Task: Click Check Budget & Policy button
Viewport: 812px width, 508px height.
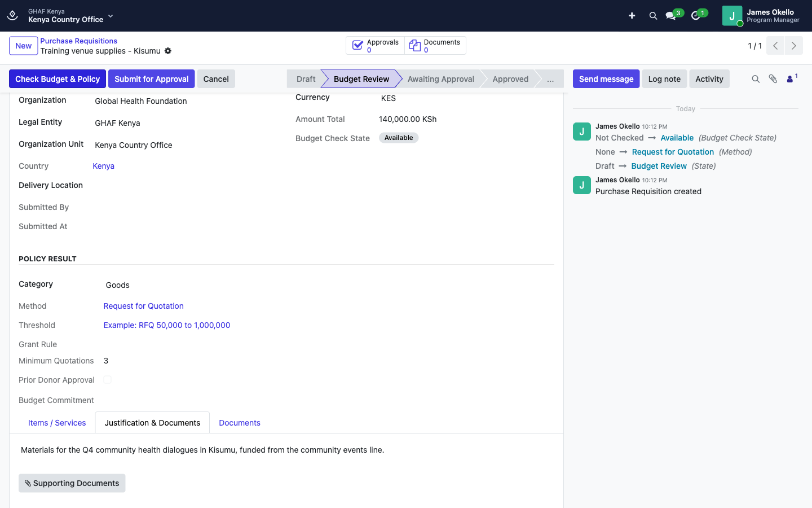Action: (x=58, y=79)
